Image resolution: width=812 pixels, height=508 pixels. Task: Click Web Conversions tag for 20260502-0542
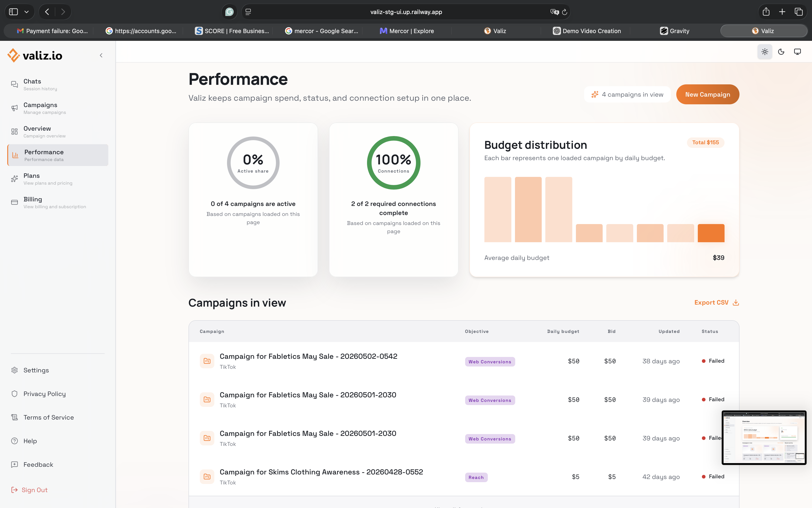tap(490, 362)
